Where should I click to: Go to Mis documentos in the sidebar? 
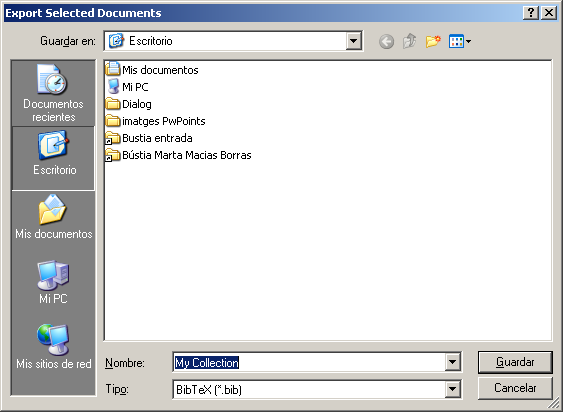click(53, 217)
